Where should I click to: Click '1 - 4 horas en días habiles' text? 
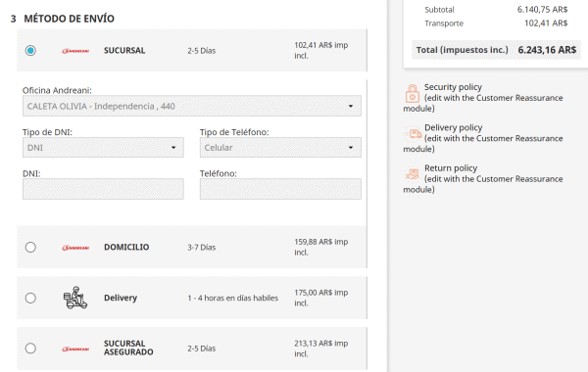233,299
